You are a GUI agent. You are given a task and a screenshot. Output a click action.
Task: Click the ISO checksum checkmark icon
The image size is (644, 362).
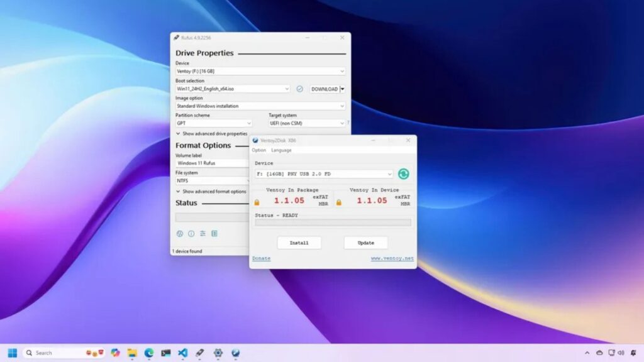click(x=299, y=89)
